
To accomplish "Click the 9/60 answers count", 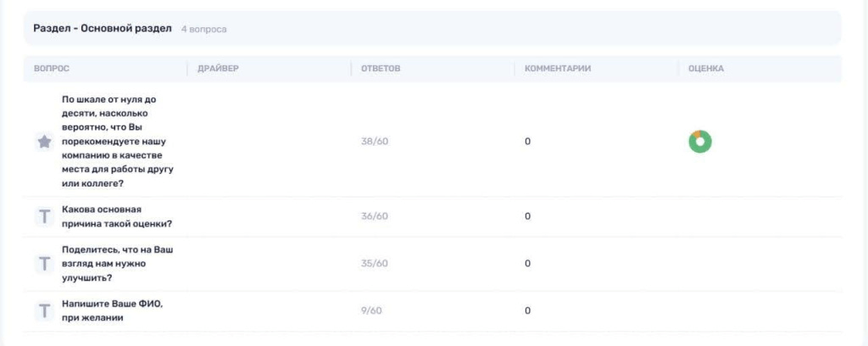I will (371, 310).
